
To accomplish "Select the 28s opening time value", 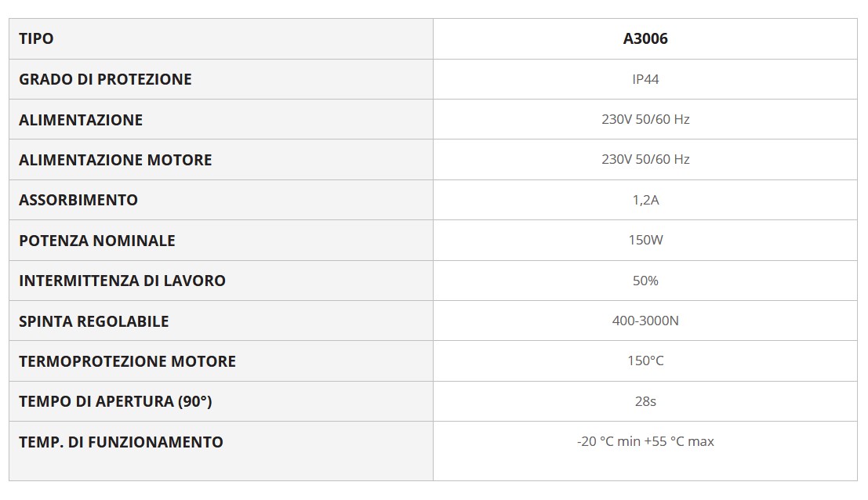I will [645, 401].
